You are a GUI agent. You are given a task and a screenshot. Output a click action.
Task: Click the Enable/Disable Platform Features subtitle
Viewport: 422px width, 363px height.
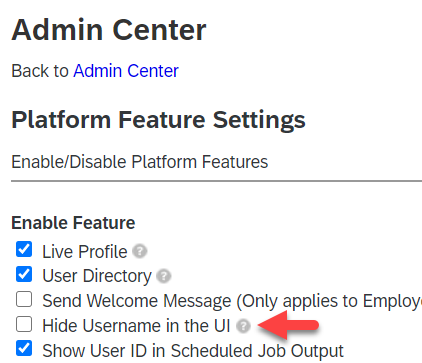point(140,162)
